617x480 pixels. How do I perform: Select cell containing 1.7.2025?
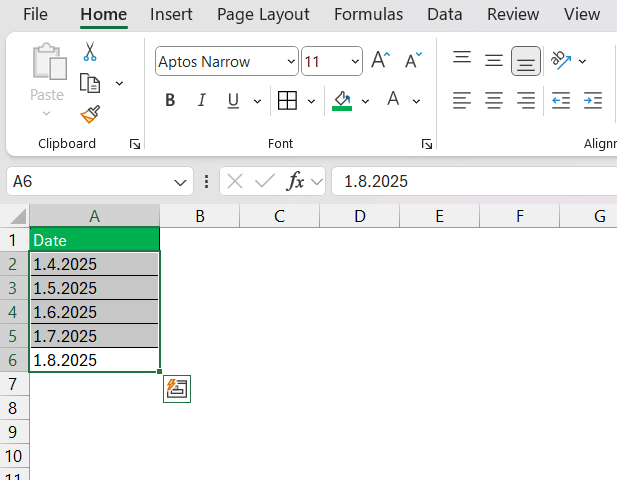94,336
